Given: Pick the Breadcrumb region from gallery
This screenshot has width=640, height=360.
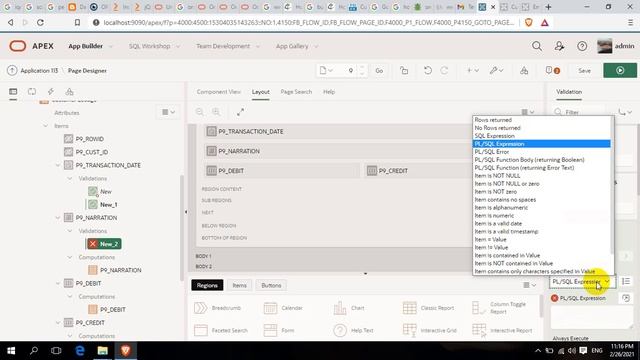Looking at the screenshot, I should tap(218, 308).
